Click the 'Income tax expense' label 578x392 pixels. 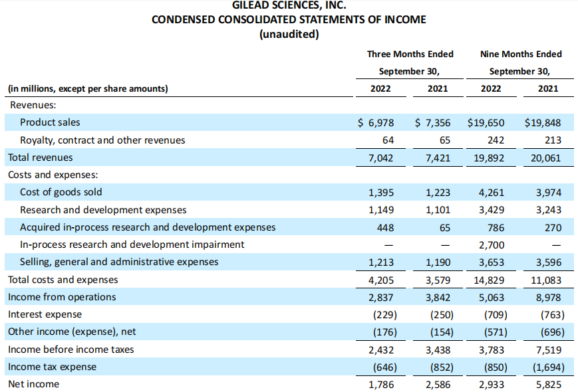52,367
